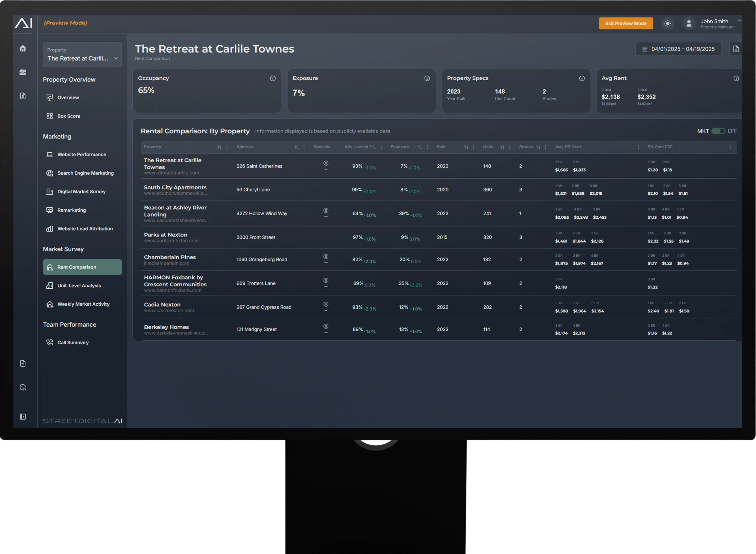Select Rent Comparison menu item
Screen dimensions: 756x554
click(x=82, y=267)
